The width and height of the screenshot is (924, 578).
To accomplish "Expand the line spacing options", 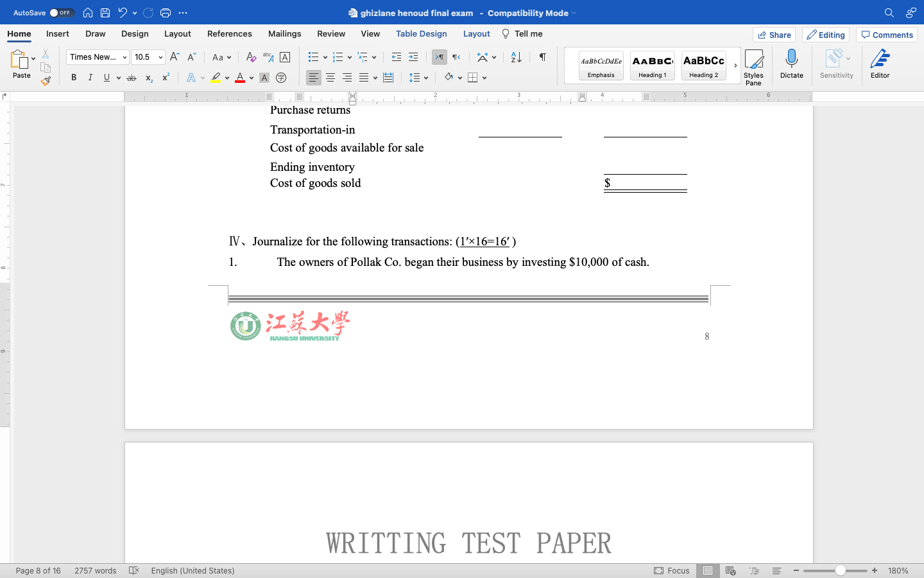I will [x=426, y=77].
